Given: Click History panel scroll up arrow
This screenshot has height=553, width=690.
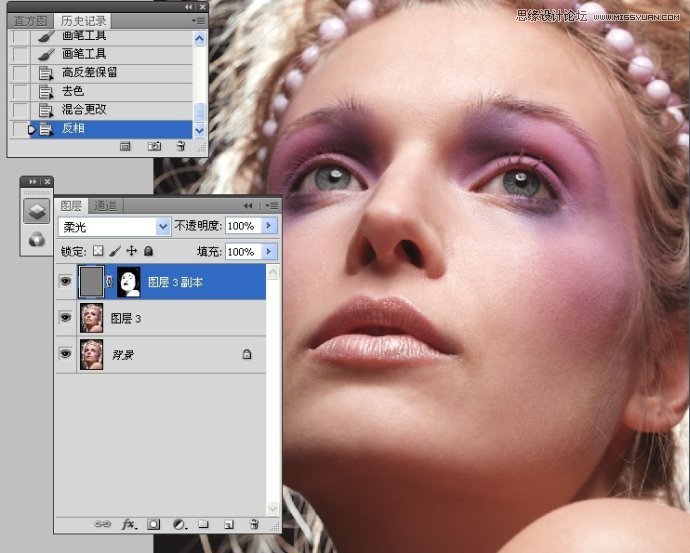Looking at the screenshot, I should coord(199,39).
